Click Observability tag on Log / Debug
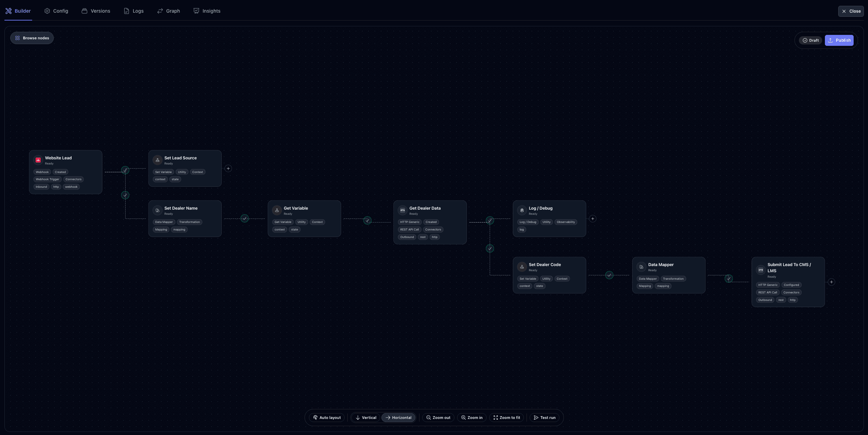Screen dimensions: 868x435 566,222
